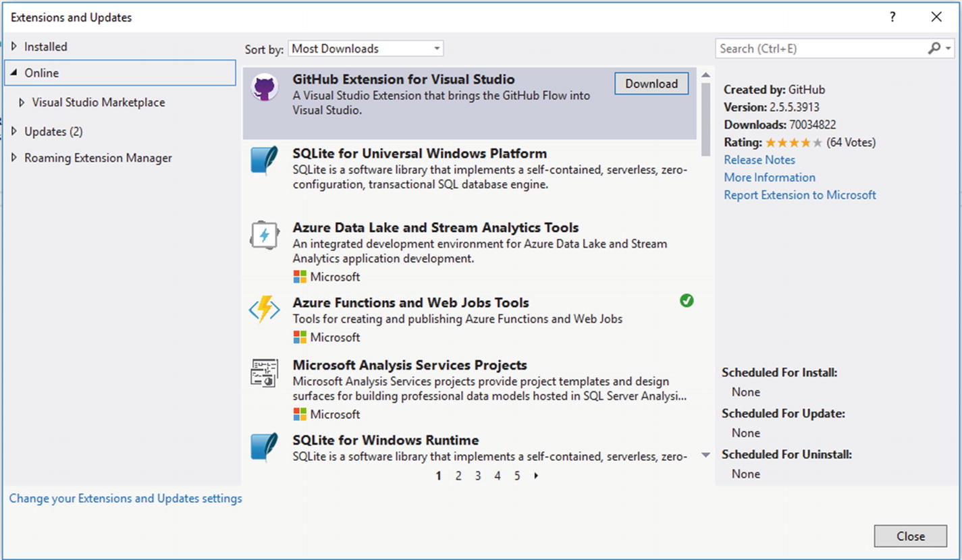Open the More Information link
This screenshot has height=560, width=962.
[x=770, y=177]
